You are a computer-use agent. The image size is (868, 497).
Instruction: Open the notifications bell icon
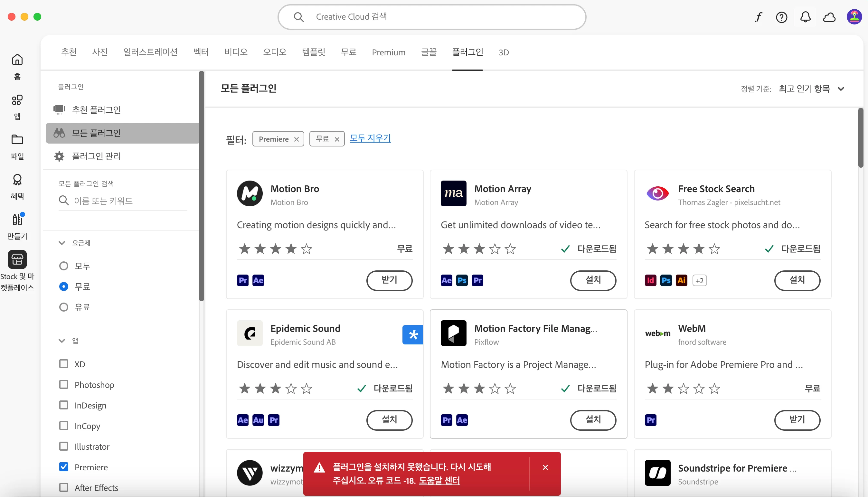pyautogui.click(x=805, y=17)
